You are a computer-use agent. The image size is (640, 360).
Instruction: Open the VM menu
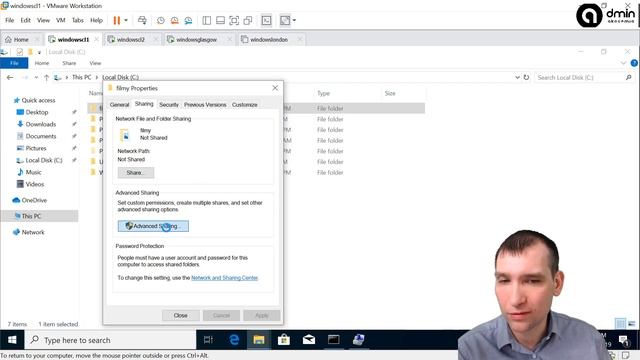[x=61, y=20]
